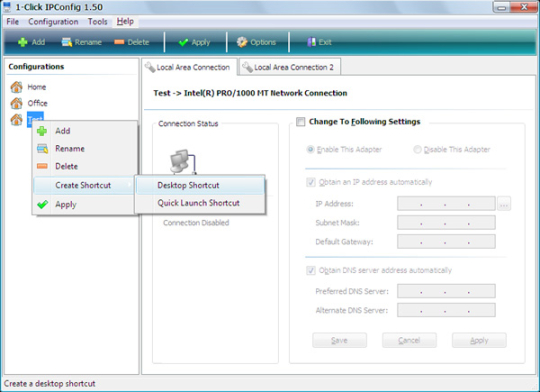Expand Create Shortcut submenu entry

(x=85, y=185)
